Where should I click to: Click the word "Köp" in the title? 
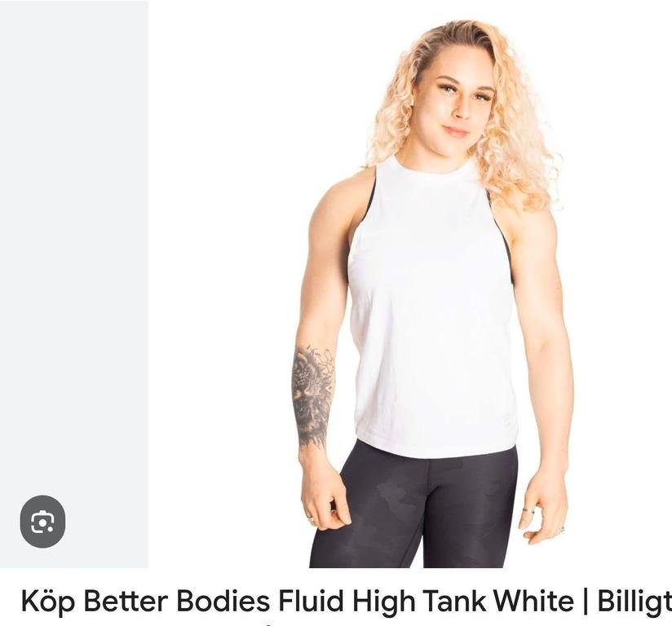point(47,602)
